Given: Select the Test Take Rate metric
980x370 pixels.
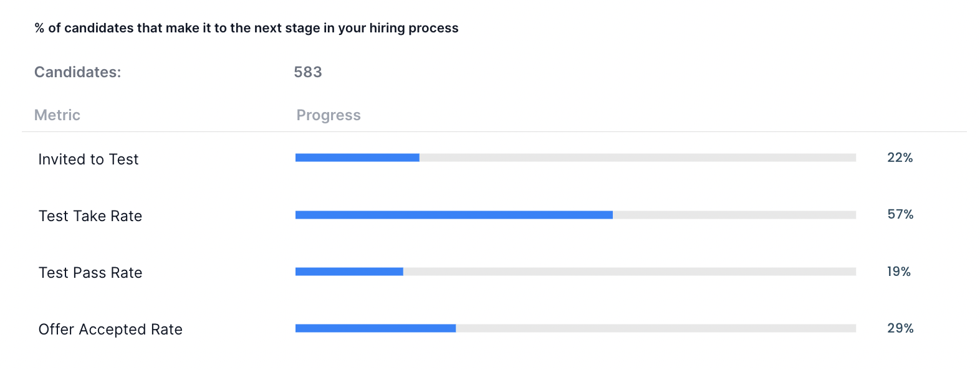Looking at the screenshot, I should tap(90, 216).
